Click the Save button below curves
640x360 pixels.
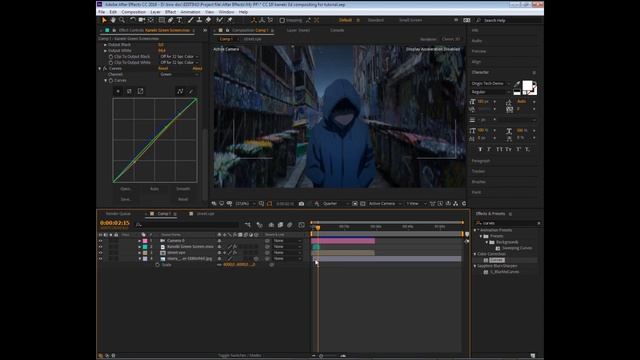125,200
